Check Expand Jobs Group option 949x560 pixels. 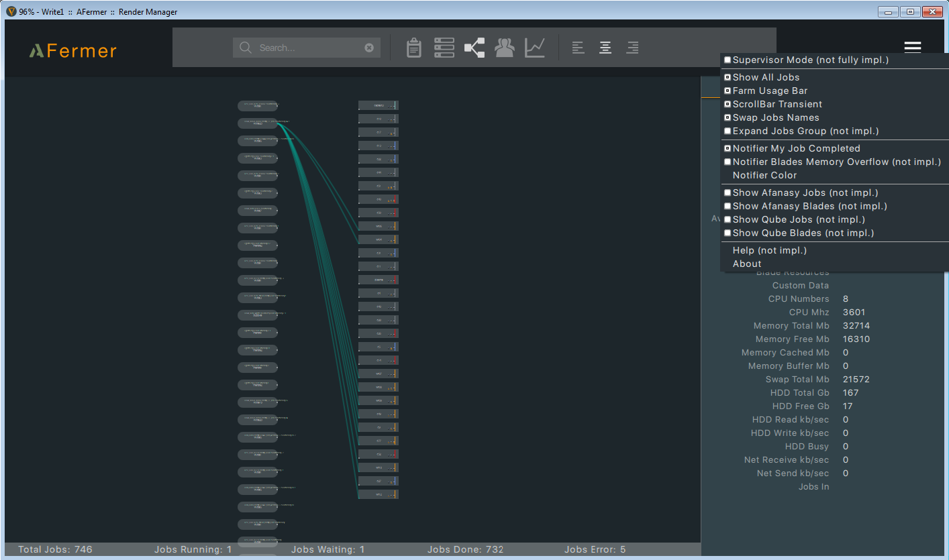728,131
